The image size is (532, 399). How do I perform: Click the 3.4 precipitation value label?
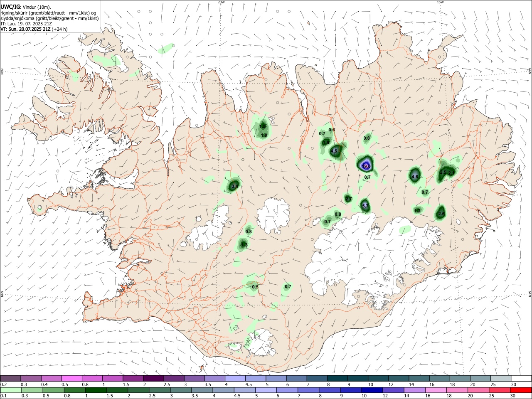point(235,187)
